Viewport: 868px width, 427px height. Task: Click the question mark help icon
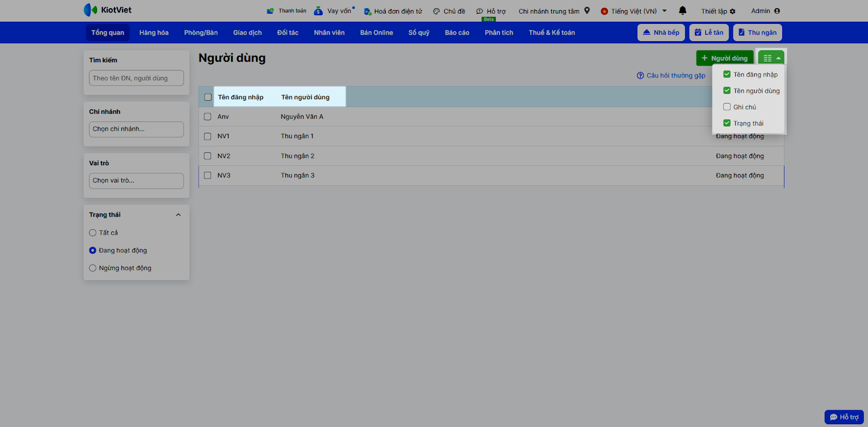coord(640,75)
